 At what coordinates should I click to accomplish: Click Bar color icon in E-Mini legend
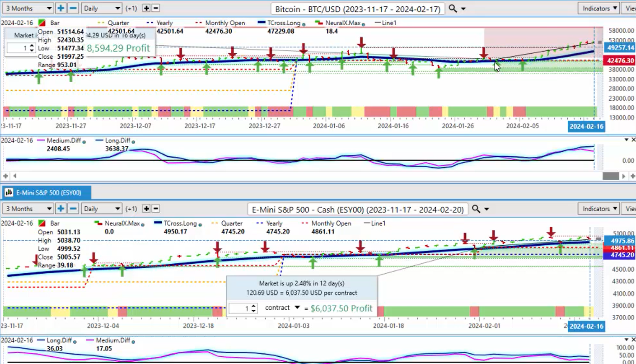coord(42,223)
